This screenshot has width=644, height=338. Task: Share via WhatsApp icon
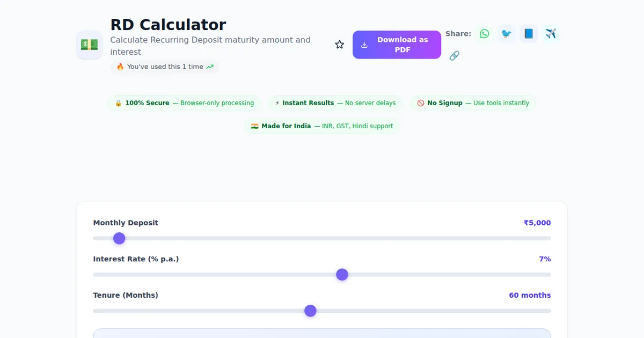tap(485, 34)
